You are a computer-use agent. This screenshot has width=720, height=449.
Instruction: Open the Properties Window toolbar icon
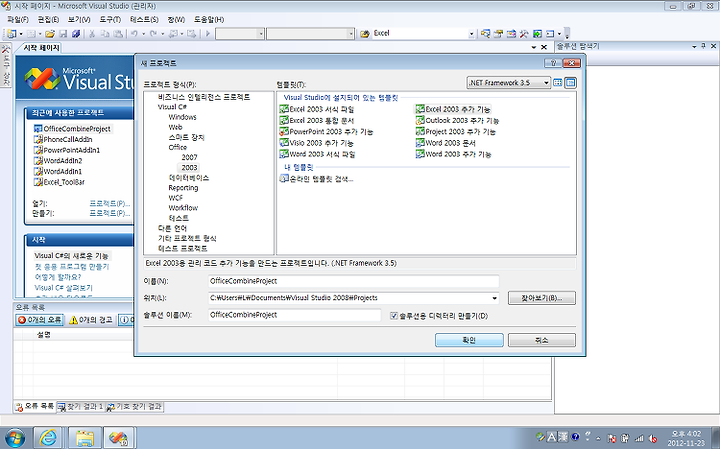coord(498,34)
